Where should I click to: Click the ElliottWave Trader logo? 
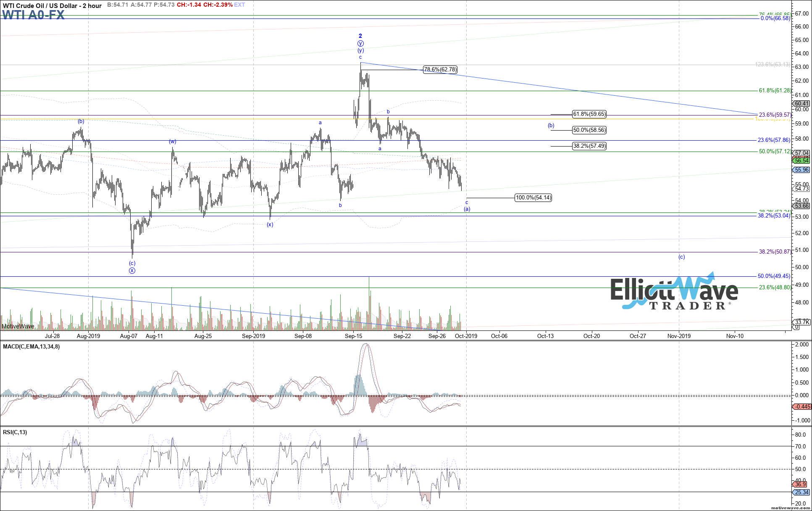[x=674, y=292]
